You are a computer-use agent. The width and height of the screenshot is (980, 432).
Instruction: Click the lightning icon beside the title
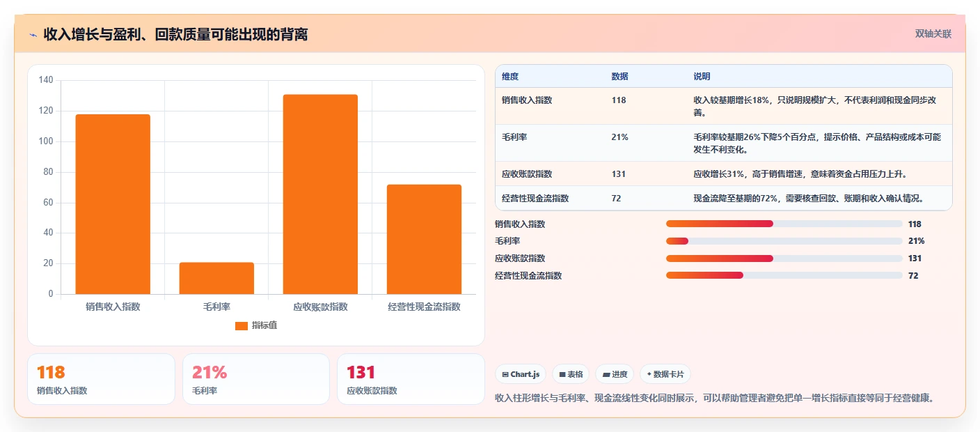click(x=33, y=34)
